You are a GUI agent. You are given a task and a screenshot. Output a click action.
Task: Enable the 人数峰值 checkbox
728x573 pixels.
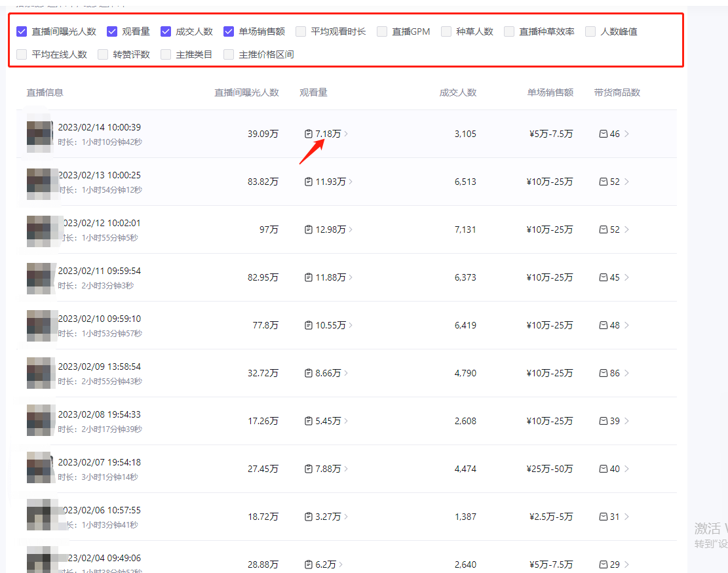click(590, 31)
